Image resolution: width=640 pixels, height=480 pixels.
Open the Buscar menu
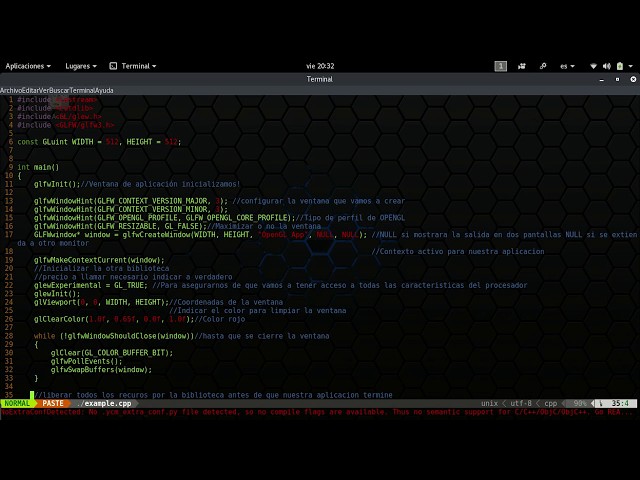point(59,91)
